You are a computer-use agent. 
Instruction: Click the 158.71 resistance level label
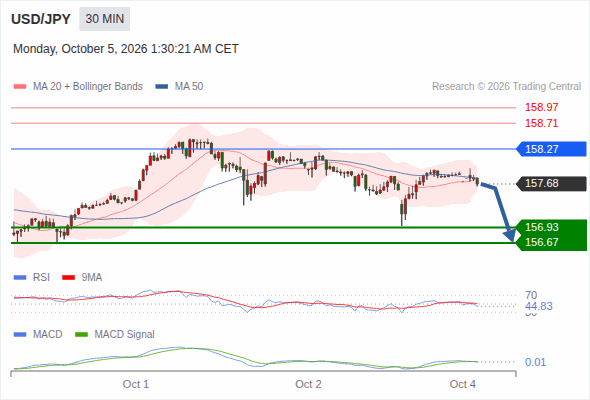(541, 123)
